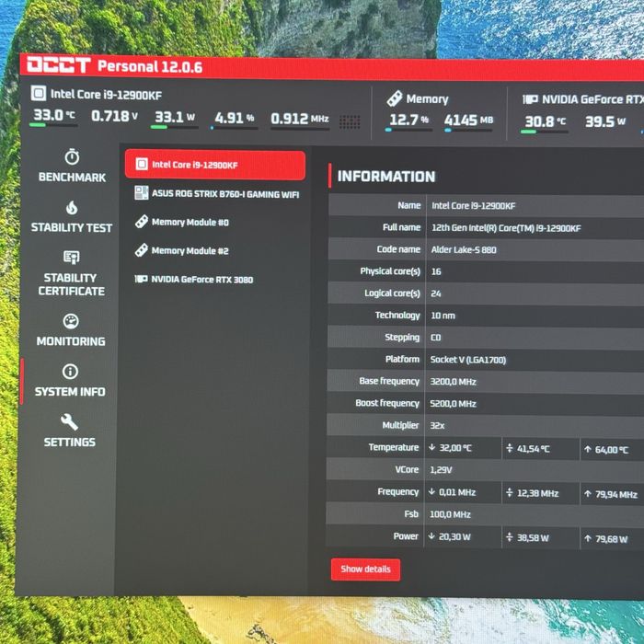644x644 pixels.
Task: Click the Show details button
Action: [x=365, y=569]
